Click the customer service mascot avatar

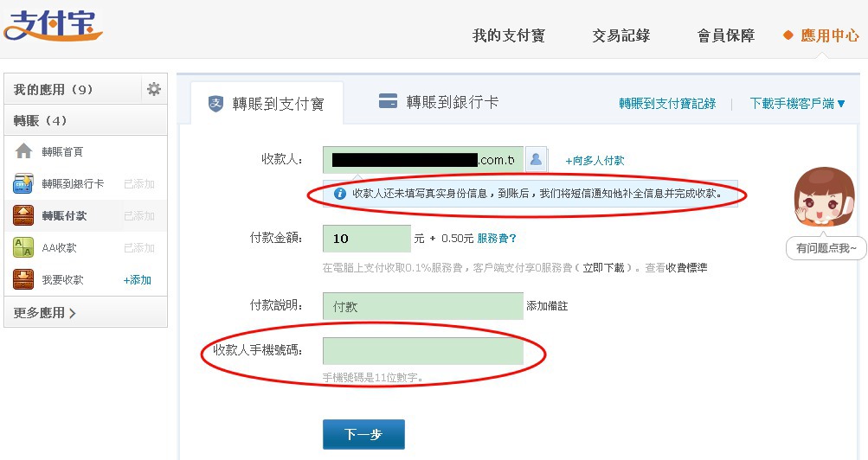click(x=824, y=197)
